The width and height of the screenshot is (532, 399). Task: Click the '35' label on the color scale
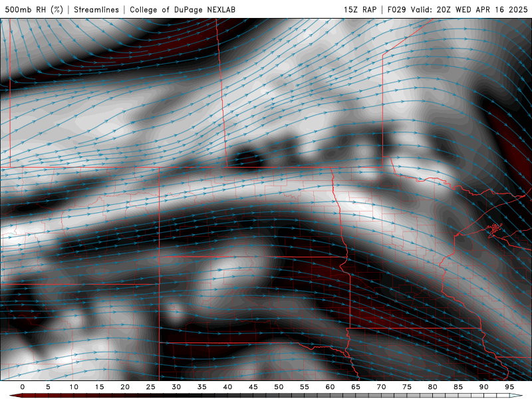pos(202,387)
